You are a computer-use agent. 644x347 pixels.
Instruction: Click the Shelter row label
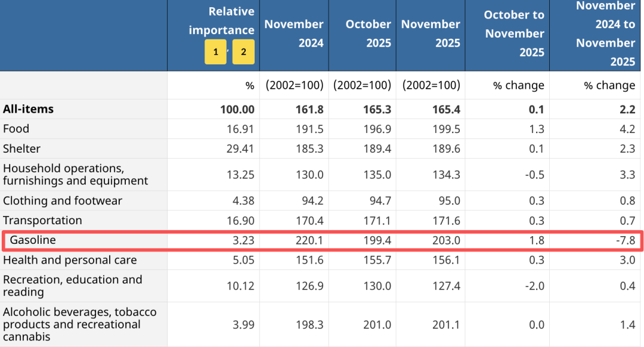pyautogui.click(x=21, y=148)
